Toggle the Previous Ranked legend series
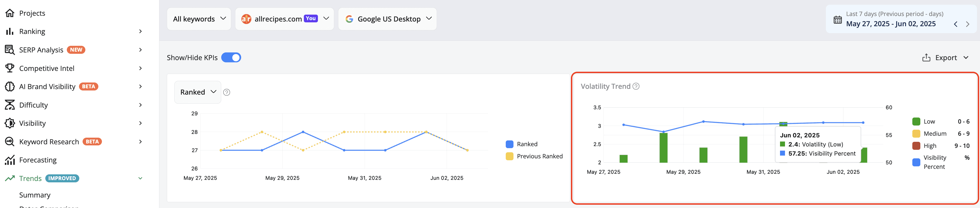 click(534, 156)
